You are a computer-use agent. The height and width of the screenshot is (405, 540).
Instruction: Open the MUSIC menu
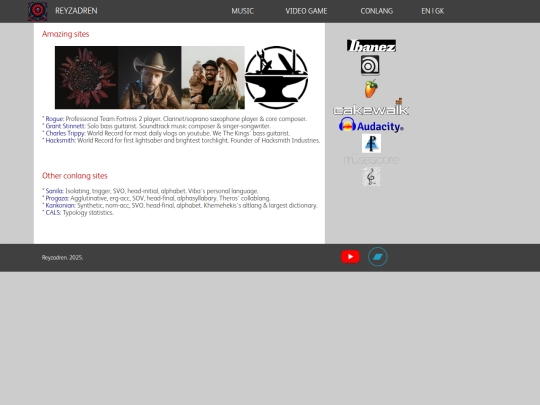(x=242, y=11)
